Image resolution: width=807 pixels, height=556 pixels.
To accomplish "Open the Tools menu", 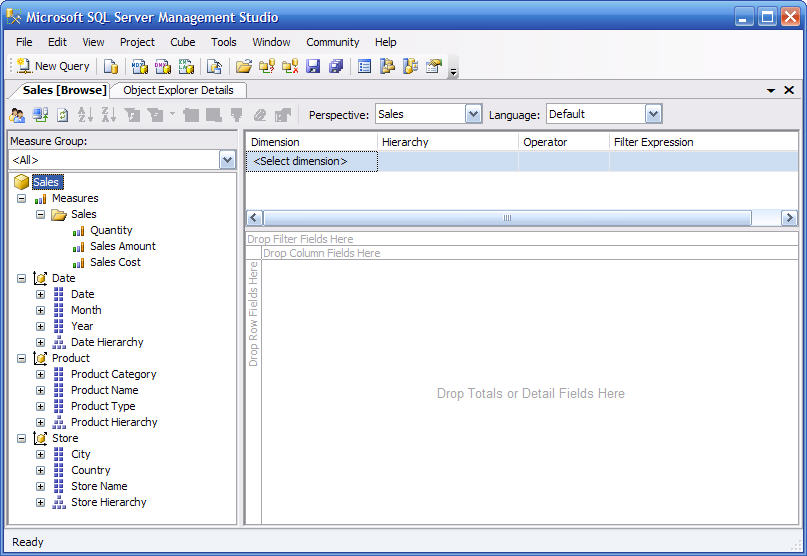I will [x=224, y=42].
